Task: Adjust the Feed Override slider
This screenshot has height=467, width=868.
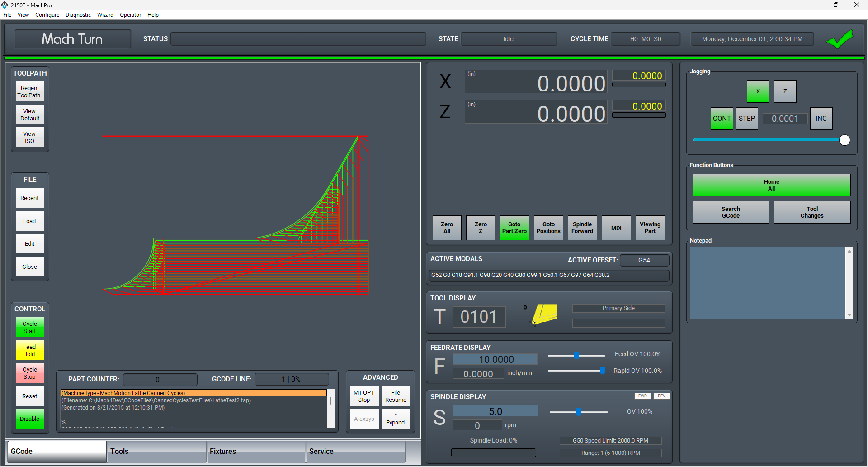Action: tap(576, 356)
